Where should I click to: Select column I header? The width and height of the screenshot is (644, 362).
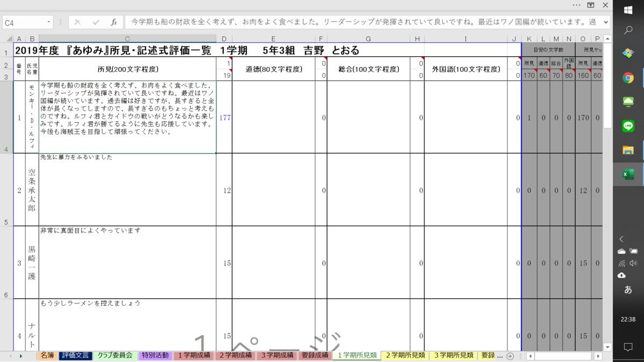(465, 39)
